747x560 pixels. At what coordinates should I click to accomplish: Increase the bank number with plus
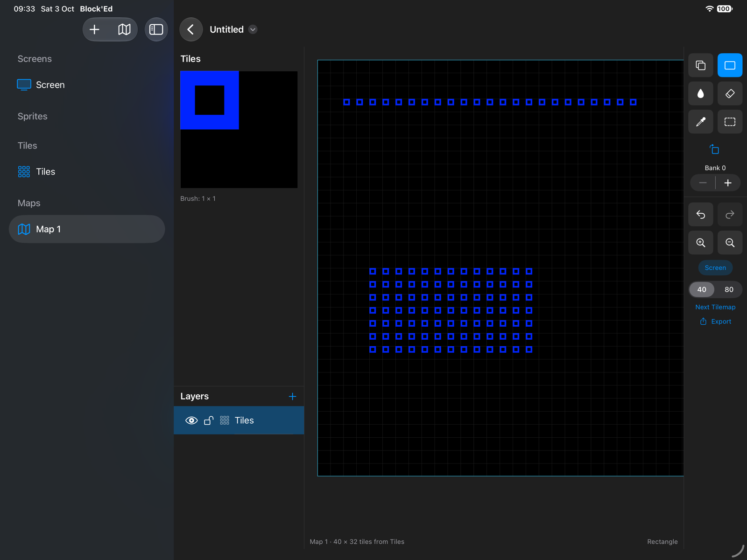coord(728,183)
